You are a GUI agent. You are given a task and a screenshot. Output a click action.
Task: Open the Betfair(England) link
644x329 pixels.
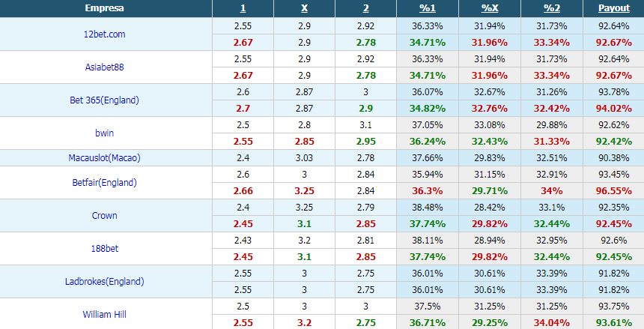point(104,183)
